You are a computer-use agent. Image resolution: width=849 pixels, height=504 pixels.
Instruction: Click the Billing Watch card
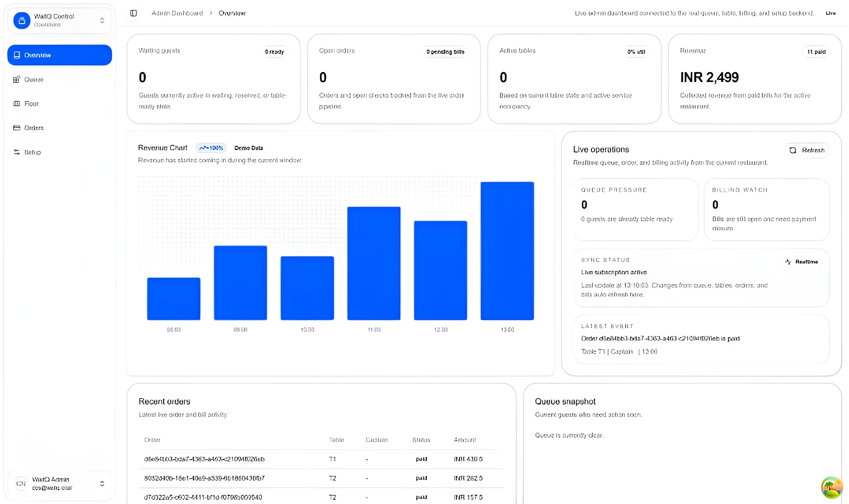click(x=767, y=210)
